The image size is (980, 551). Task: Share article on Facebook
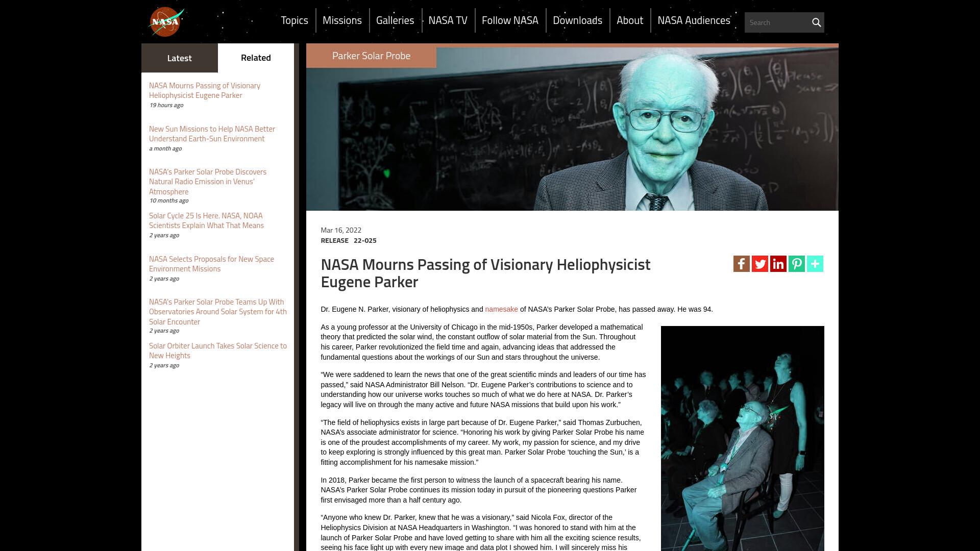(742, 264)
